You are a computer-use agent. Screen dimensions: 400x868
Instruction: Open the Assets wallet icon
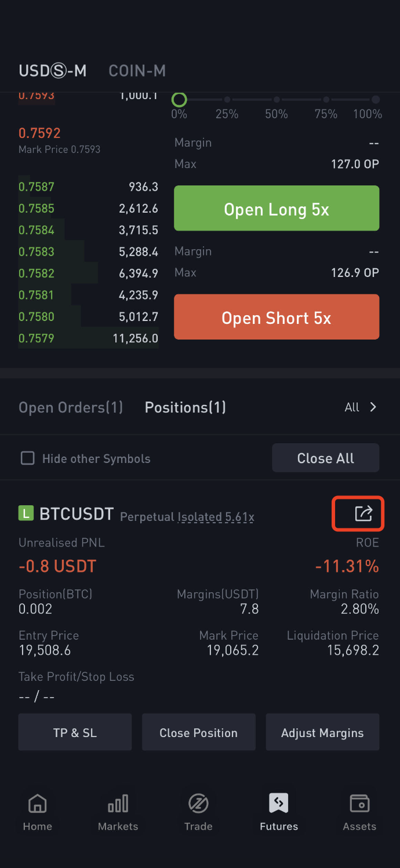coord(359,803)
